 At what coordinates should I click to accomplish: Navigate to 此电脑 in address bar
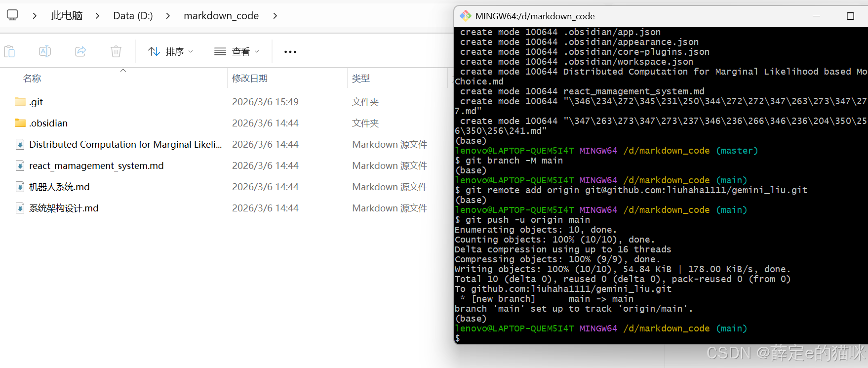coord(67,16)
